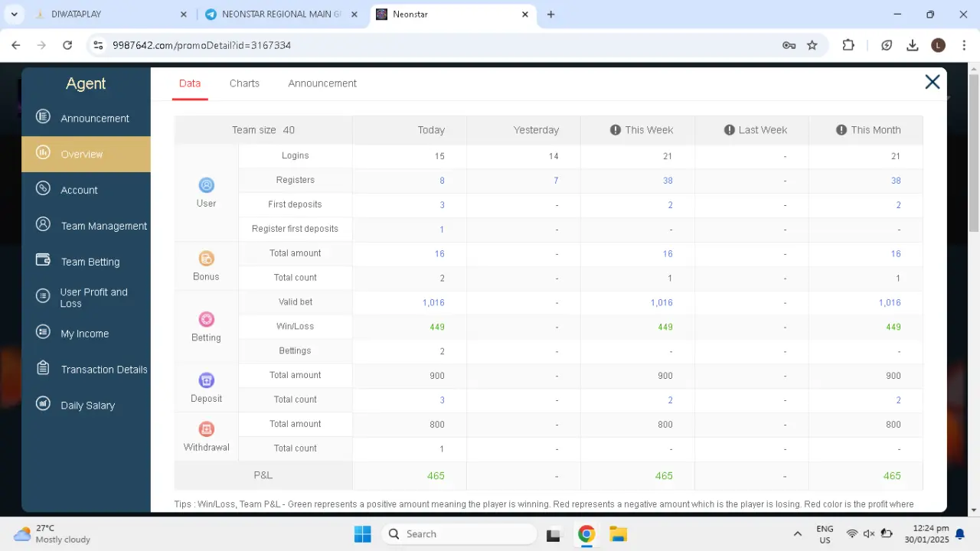Open the Announcement sidebar icon
This screenshot has width=980, height=551.
click(x=43, y=117)
